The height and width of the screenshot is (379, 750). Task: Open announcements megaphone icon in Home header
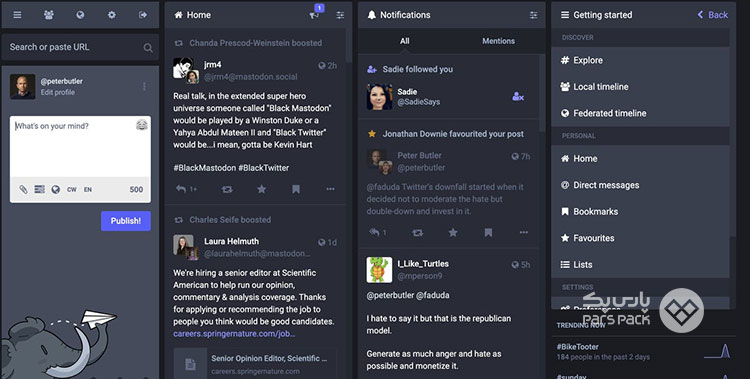314,15
